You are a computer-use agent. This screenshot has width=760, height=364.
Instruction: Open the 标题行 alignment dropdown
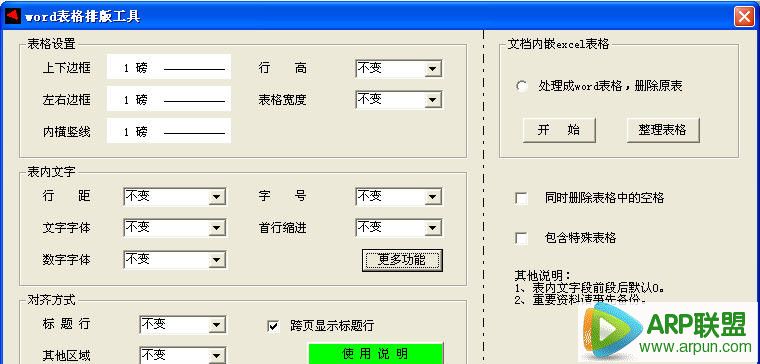[x=217, y=325]
